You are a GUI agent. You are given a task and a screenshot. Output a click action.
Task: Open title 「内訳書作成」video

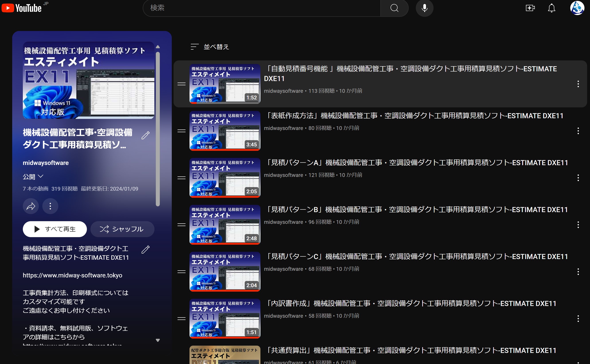tap(410, 304)
